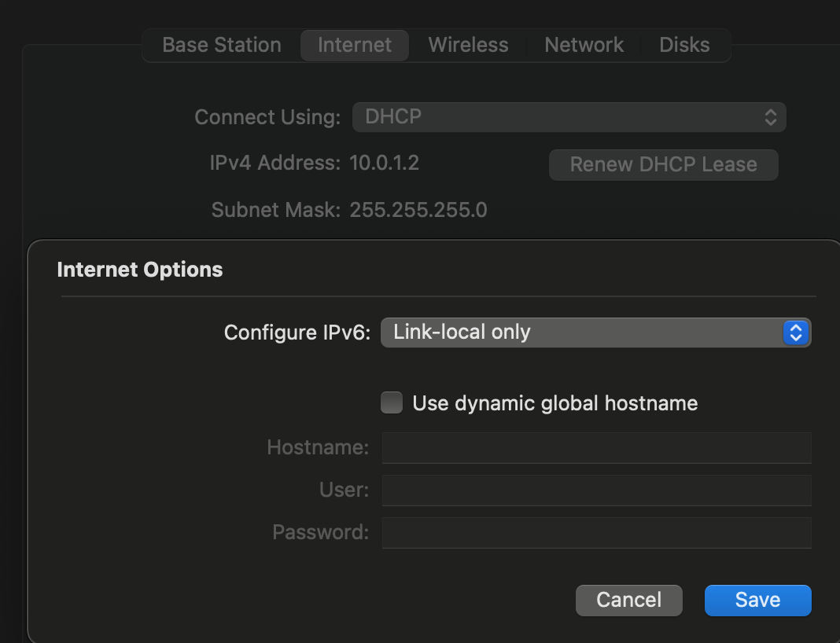Select the Internet tab
The height and width of the screenshot is (643, 840).
coord(355,45)
